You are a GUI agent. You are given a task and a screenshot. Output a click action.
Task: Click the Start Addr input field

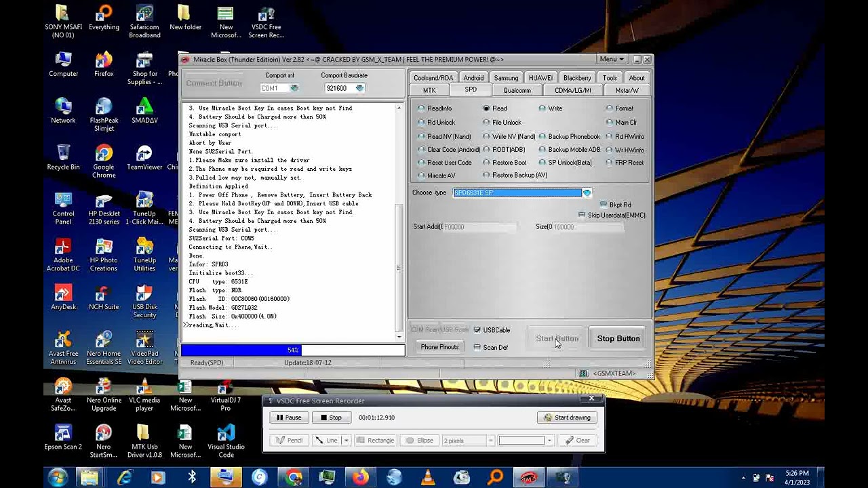(x=479, y=227)
